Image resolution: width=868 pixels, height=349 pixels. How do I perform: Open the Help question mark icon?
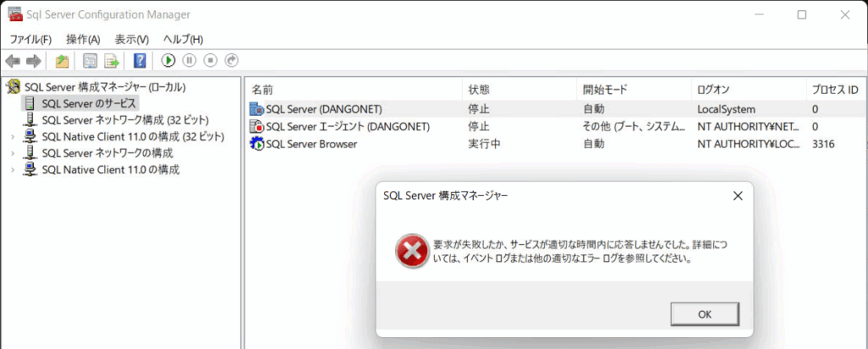click(x=140, y=61)
